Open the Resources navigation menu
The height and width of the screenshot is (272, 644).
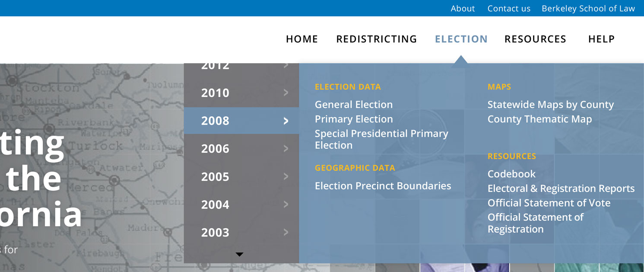[535, 39]
